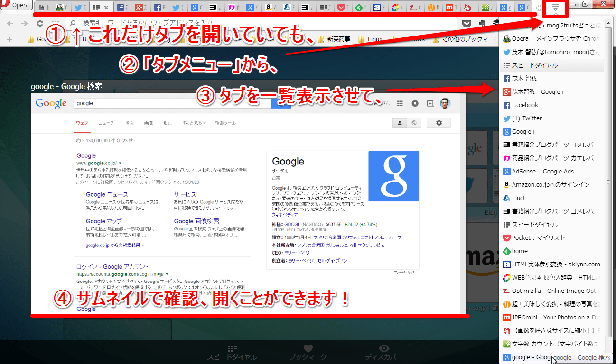Click the tab menu button beside new tab
The image size is (616, 364).
click(x=555, y=8)
